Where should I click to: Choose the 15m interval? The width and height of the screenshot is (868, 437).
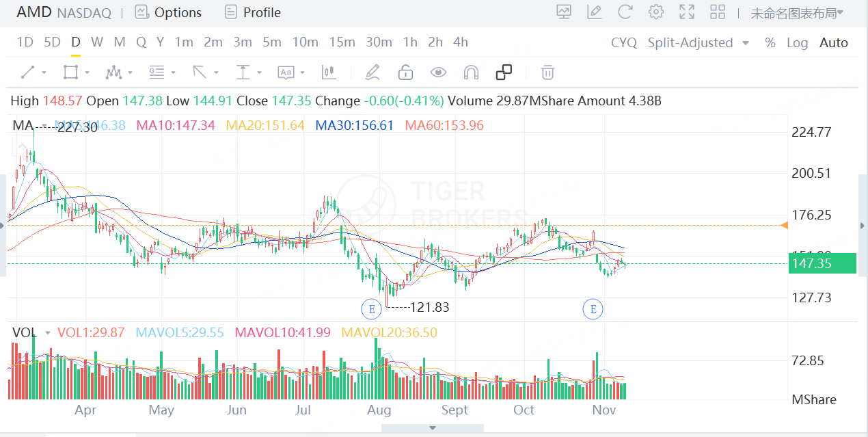coord(342,42)
